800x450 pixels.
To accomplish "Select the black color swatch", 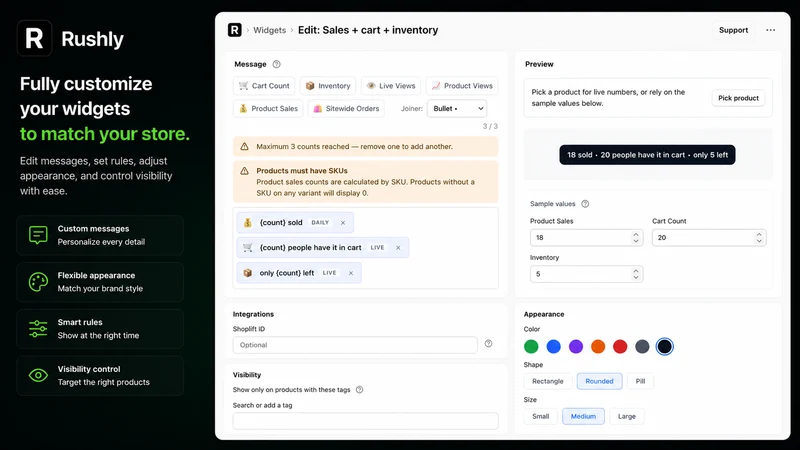I will click(x=664, y=347).
